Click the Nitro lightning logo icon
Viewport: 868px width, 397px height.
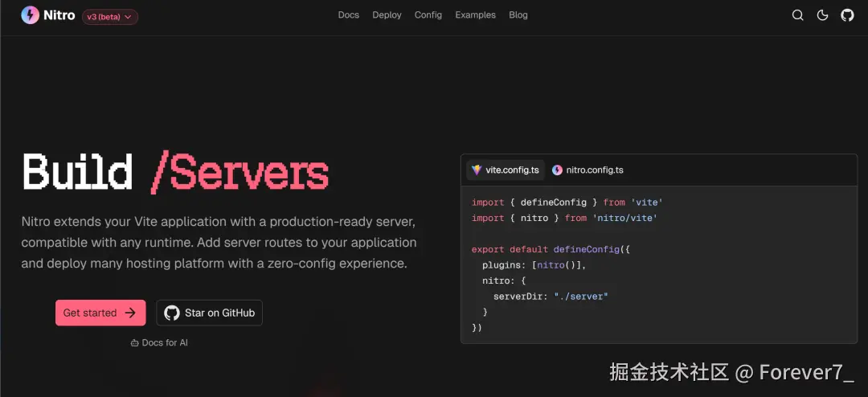click(30, 15)
